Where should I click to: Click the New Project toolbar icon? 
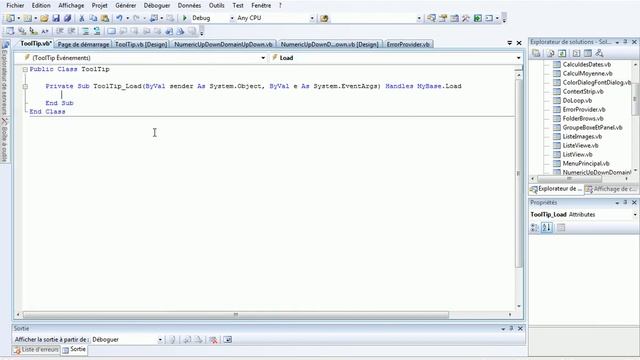tap(10, 18)
